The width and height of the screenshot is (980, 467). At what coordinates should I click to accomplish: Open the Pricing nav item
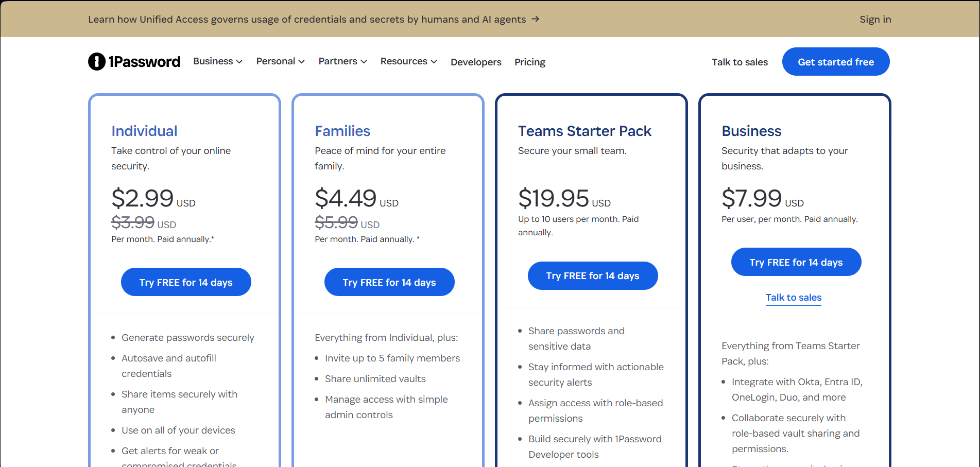click(x=529, y=62)
